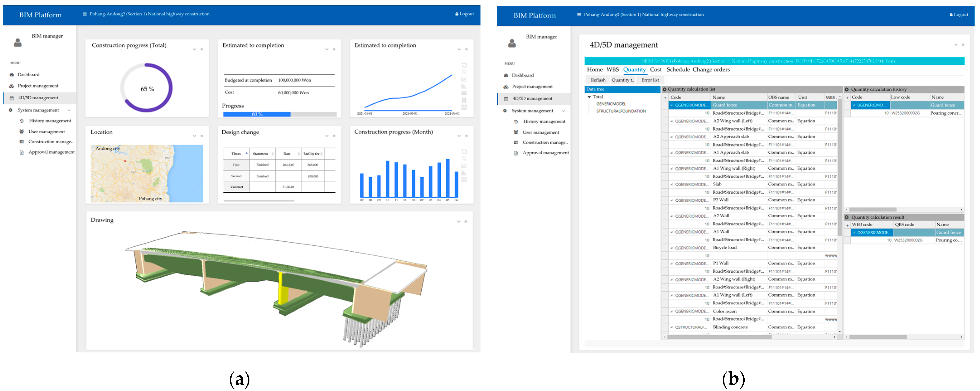Close the Location map widget
This screenshot has width=980, height=391.
[202, 136]
